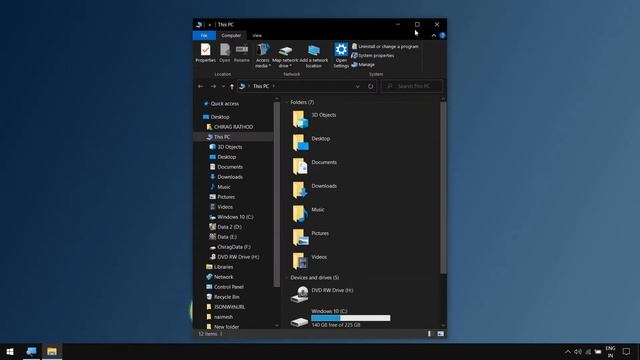
Task: Select 3D Objects in the navigation pane
Action: 226,147
